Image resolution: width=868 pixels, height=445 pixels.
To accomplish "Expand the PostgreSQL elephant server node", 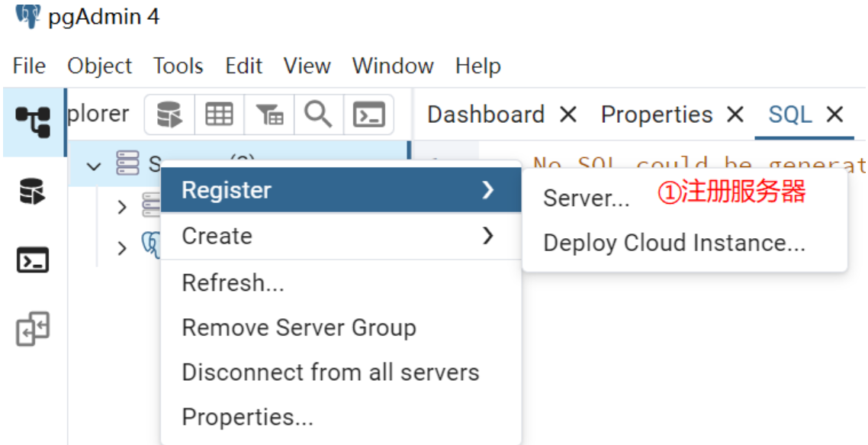I will (122, 248).
